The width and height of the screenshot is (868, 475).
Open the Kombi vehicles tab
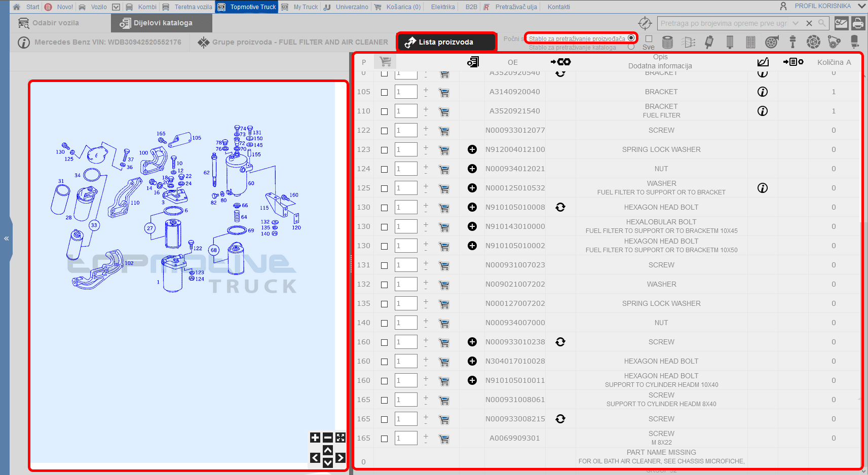click(x=141, y=7)
